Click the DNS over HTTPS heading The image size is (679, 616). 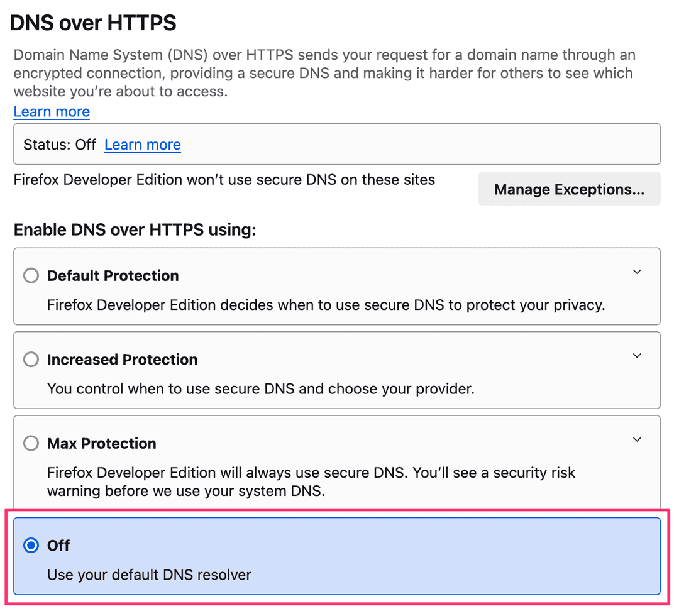(92, 23)
